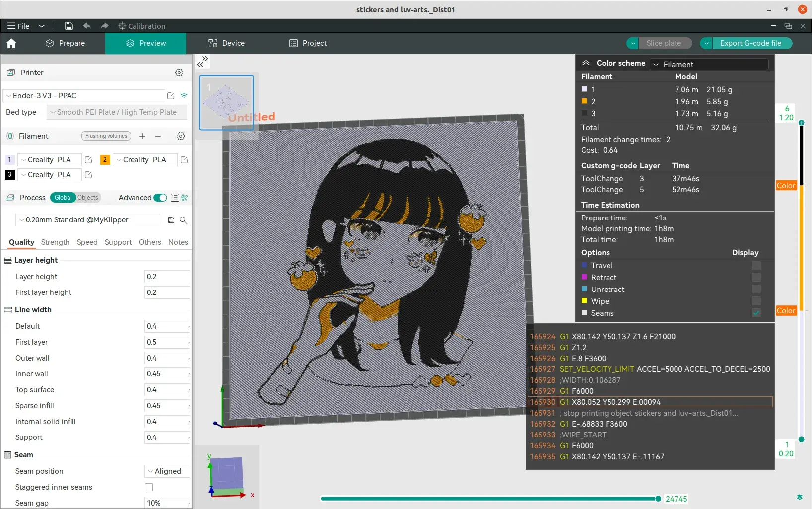
Task: Open the Strength settings tab
Action: point(55,242)
